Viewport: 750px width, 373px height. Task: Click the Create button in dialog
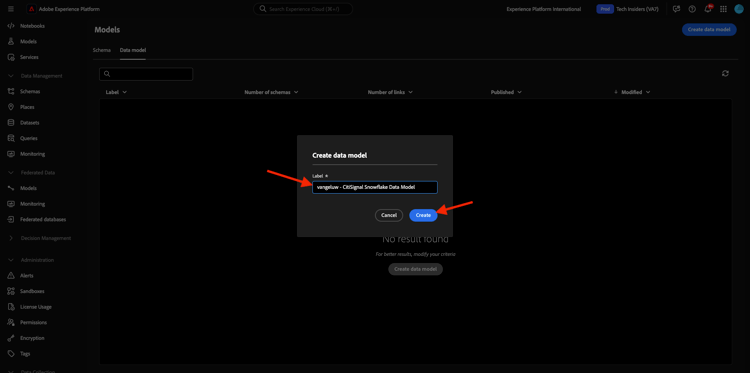[423, 215]
